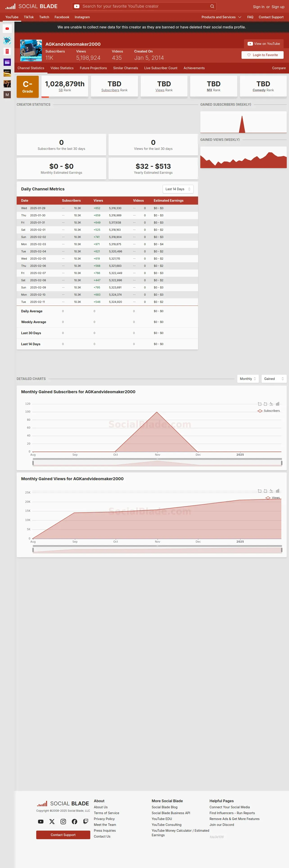Open the Privacy Policy footer link

(104, 819)
